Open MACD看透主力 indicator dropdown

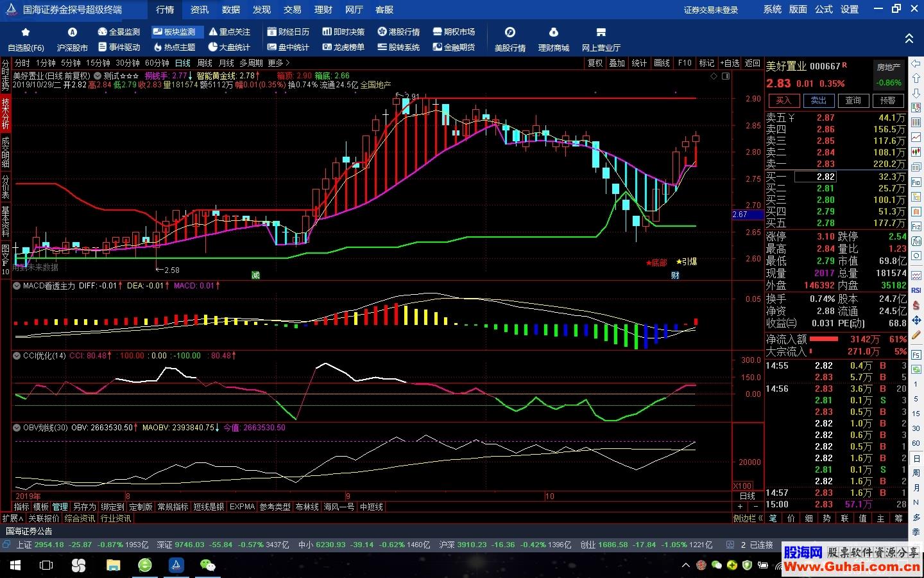pyautogui.click(x=17, y=286)
